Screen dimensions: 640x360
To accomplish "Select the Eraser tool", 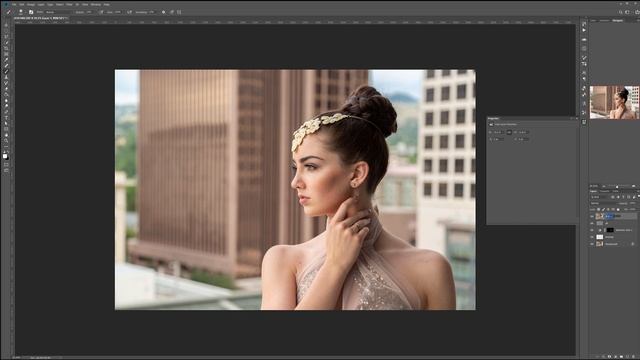I will [x=6, y=88].
